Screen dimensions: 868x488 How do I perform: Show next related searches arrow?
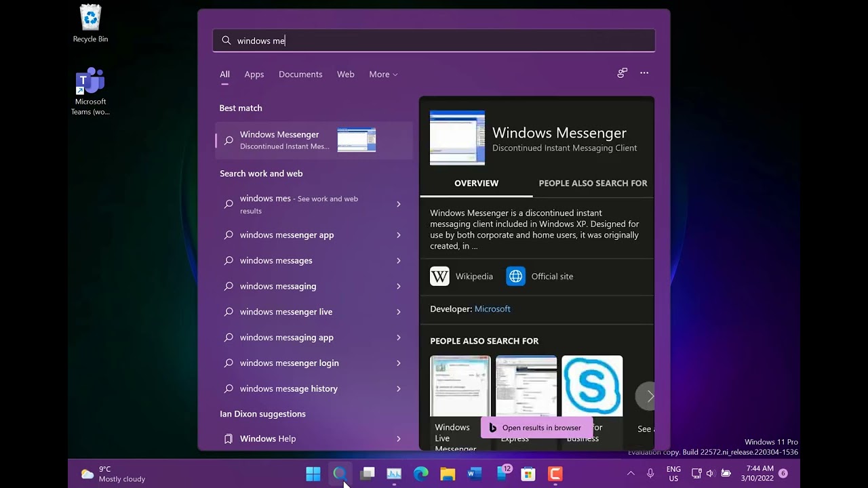click(648, 396)
